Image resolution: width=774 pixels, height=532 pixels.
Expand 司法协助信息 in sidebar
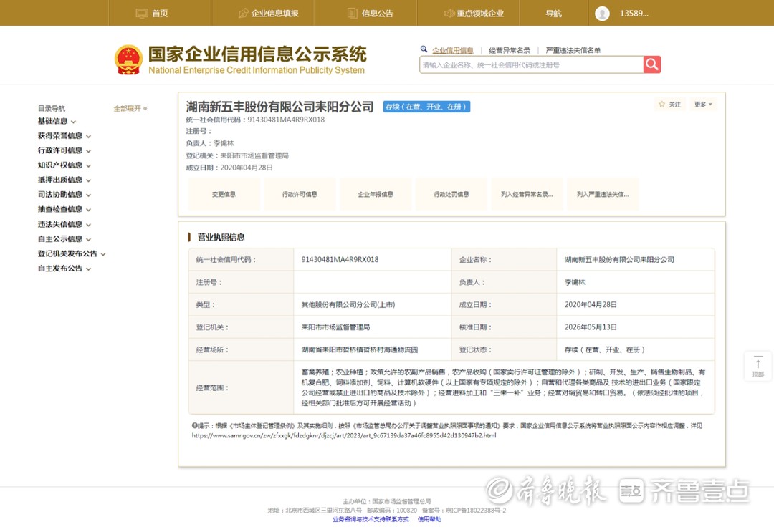click(x=64, y=195)
